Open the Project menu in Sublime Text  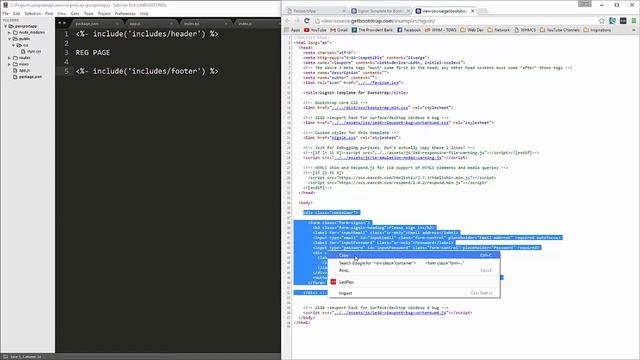pyautogui.click(x=104, y=13)
